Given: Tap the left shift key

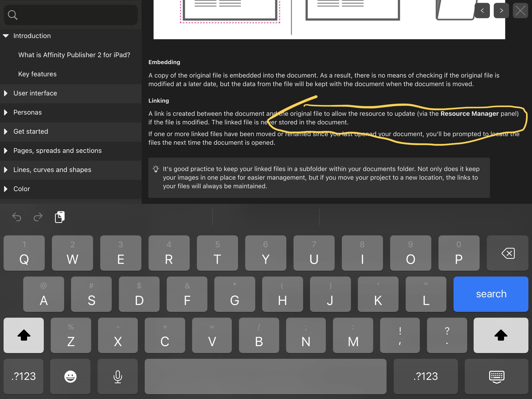Looking at the screenshot, I should click(24, 335).
